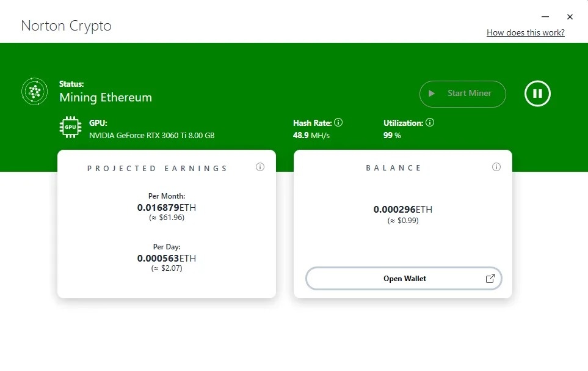Open the How does this work link
The image size is (588, 371).
[x=526, y=32]
